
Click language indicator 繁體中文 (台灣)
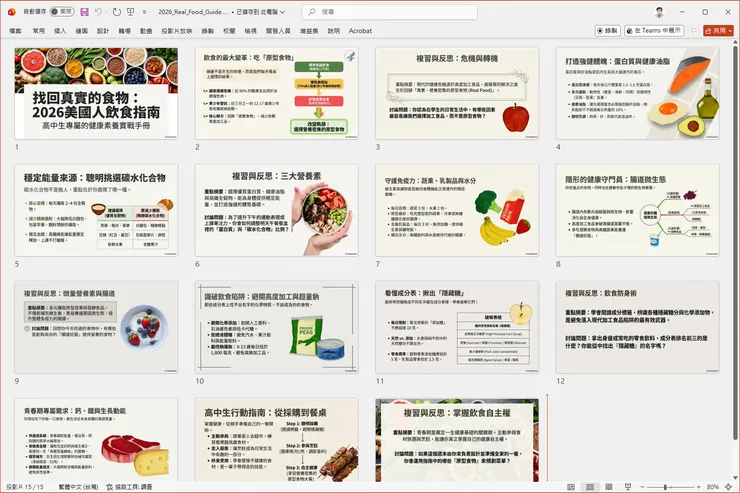click(78, 486)
